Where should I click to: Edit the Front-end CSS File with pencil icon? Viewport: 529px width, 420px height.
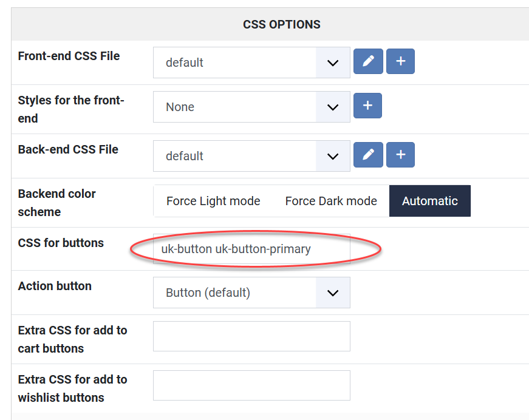click(368, 62)
